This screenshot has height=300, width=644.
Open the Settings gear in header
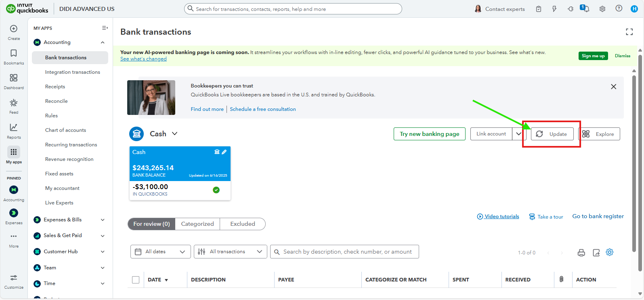[x=602, y=9]
